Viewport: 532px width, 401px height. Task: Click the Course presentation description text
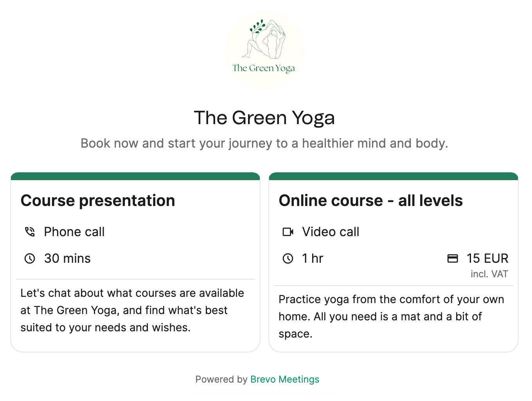[x=132, y=310]
